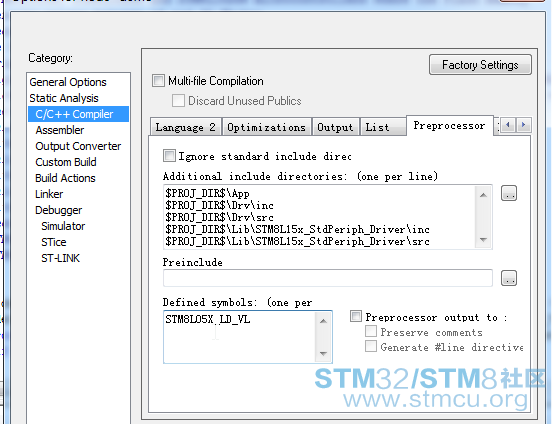Image resolution: width=552 pixels, height=424 pixels.
Task: Select Output Converter category
Action: pos(78,146)
